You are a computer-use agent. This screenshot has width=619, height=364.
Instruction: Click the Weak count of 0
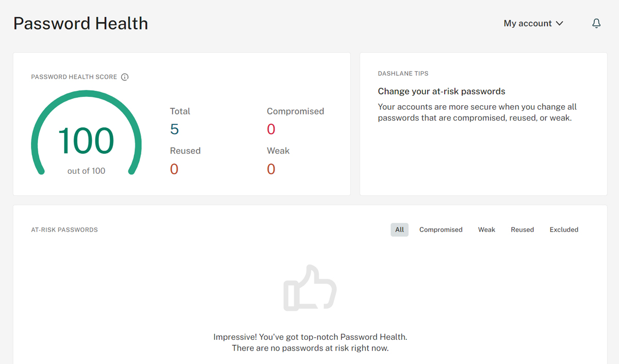(x=271, y=169)
